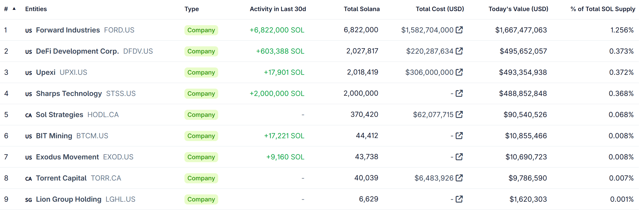Open BIT Mining entity page
Viewport: 644px width, 210px height.
54,136
